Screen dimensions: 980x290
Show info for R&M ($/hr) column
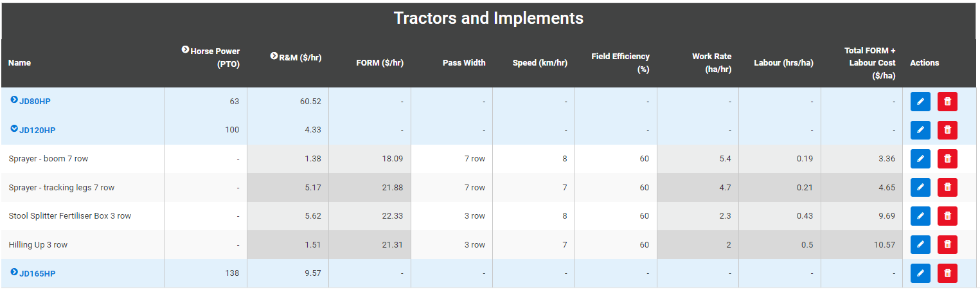(274, 56)
